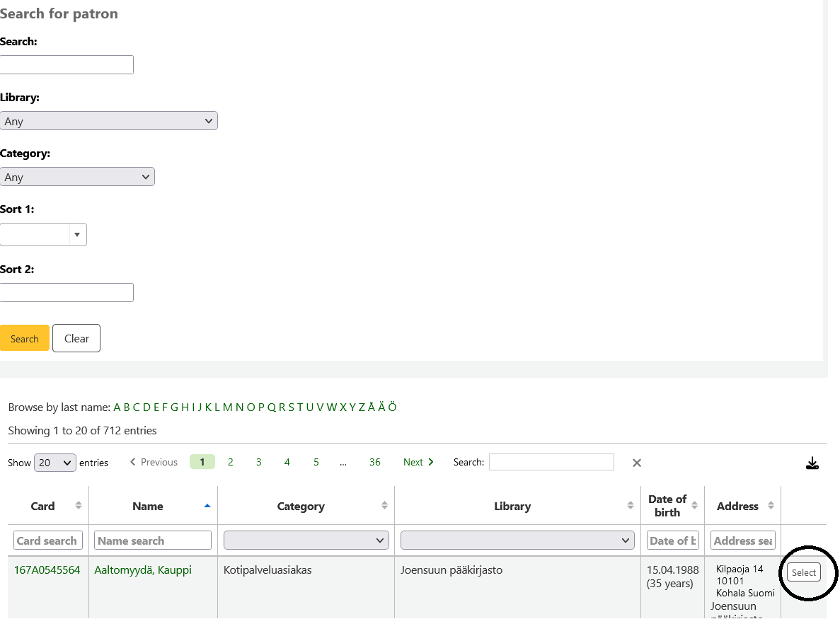Sort table by Address column arrows

771,506
